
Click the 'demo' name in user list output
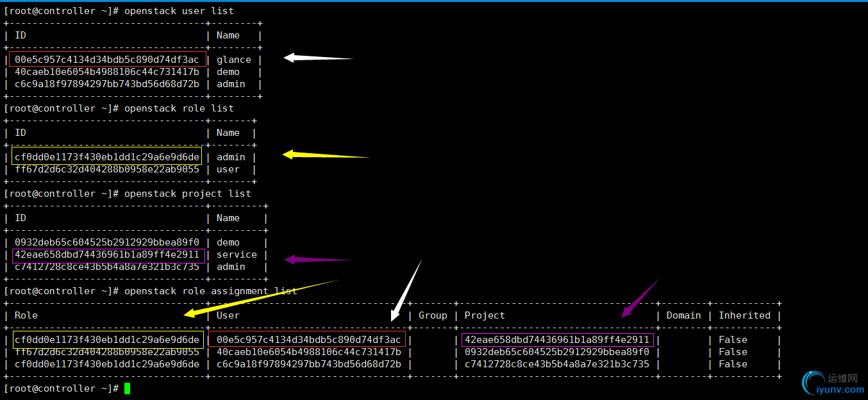228,72
